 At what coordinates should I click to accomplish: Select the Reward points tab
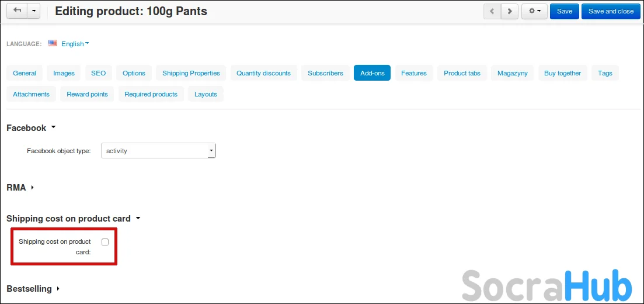click(x=87, y=94)
